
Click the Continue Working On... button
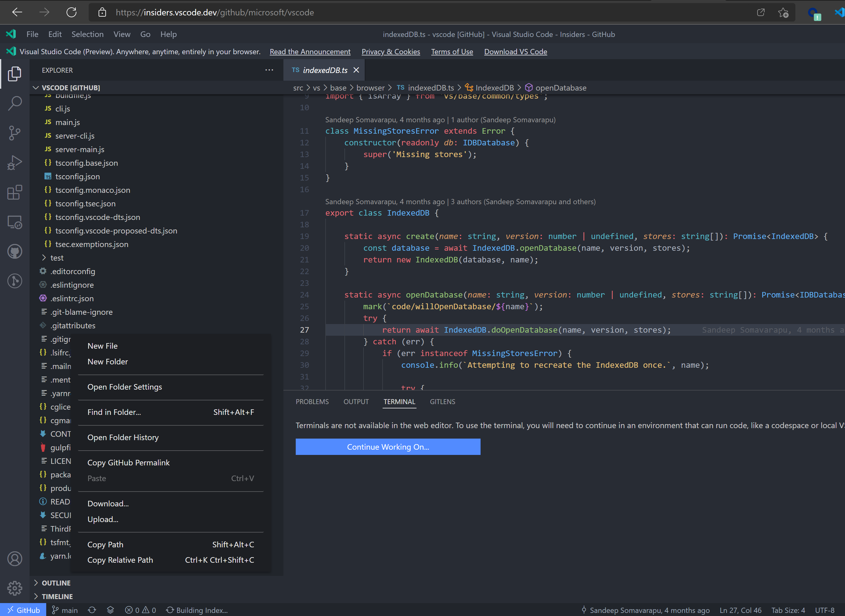[388, 447]
